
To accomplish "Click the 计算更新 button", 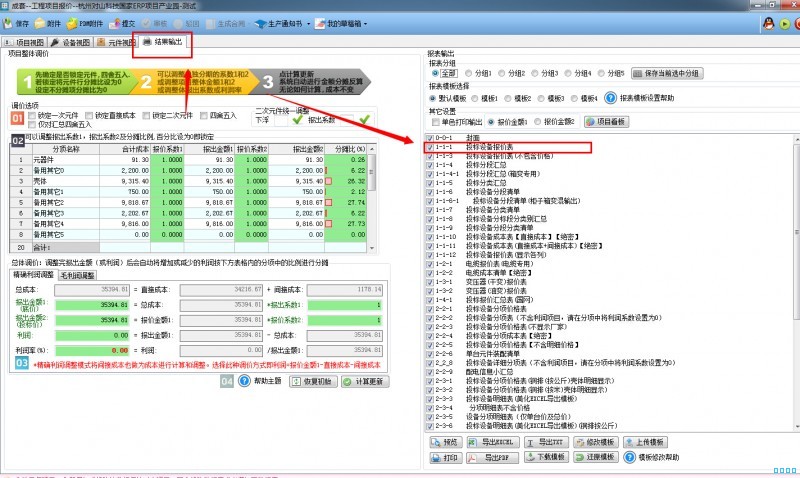I will (365, 382).
